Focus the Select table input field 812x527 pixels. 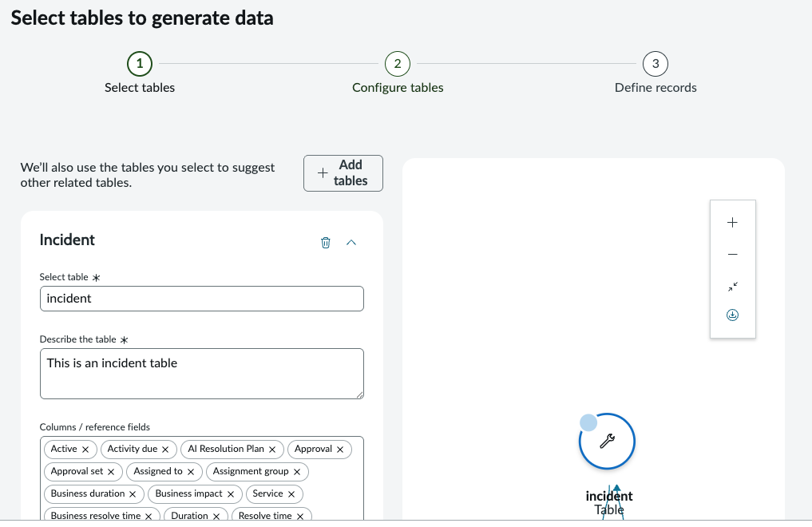(x=201, y=299)
